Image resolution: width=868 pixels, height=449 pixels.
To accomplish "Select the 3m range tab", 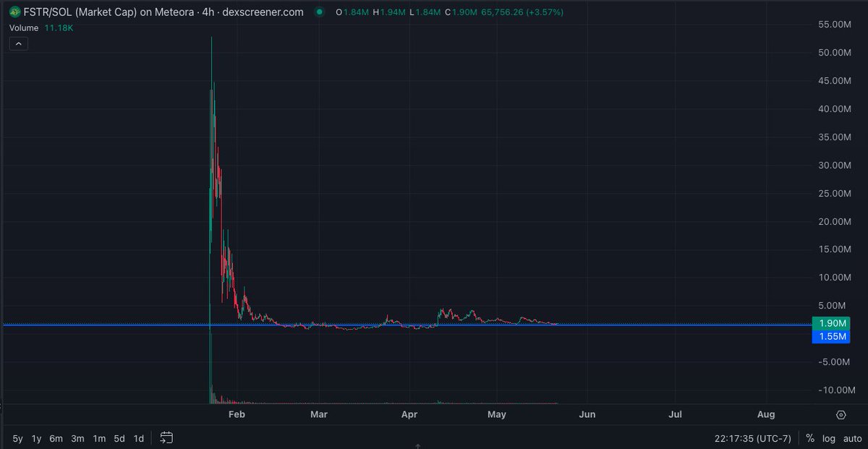I will pyautogui.click(x=76, y=437).
